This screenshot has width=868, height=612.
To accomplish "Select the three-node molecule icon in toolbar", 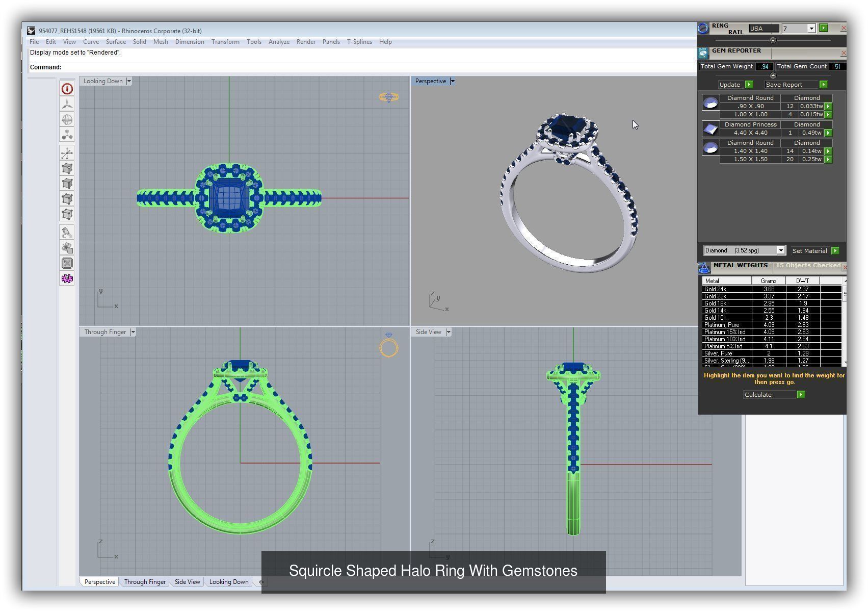I will [67, 135].
